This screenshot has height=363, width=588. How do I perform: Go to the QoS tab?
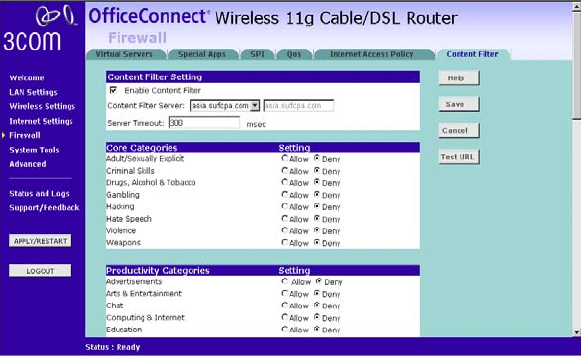294,54
